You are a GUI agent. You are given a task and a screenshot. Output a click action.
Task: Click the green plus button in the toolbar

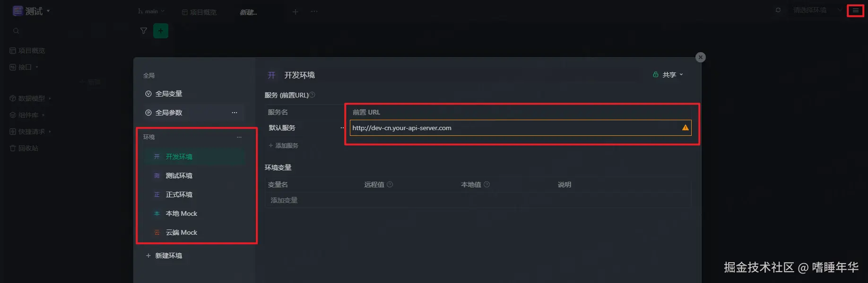tap(161, 31)
